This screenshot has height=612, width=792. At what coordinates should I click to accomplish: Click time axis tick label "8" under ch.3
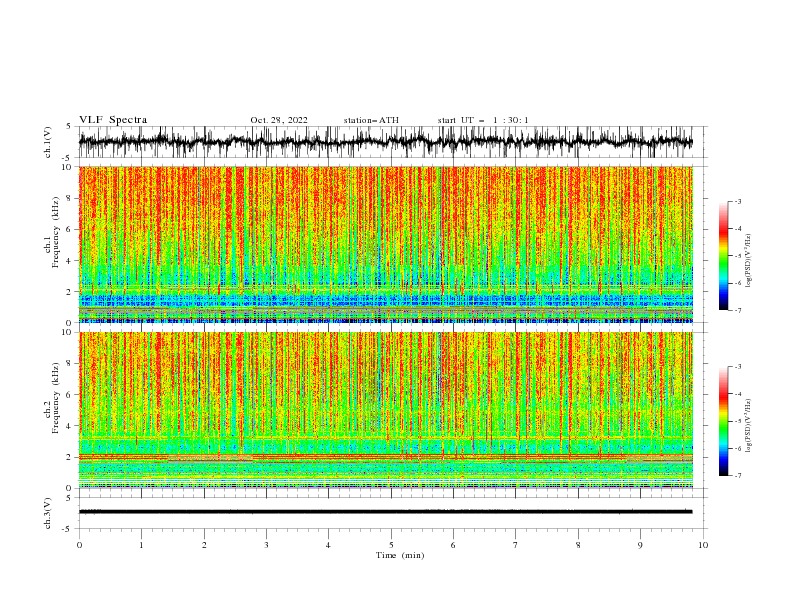click(578, 545)
